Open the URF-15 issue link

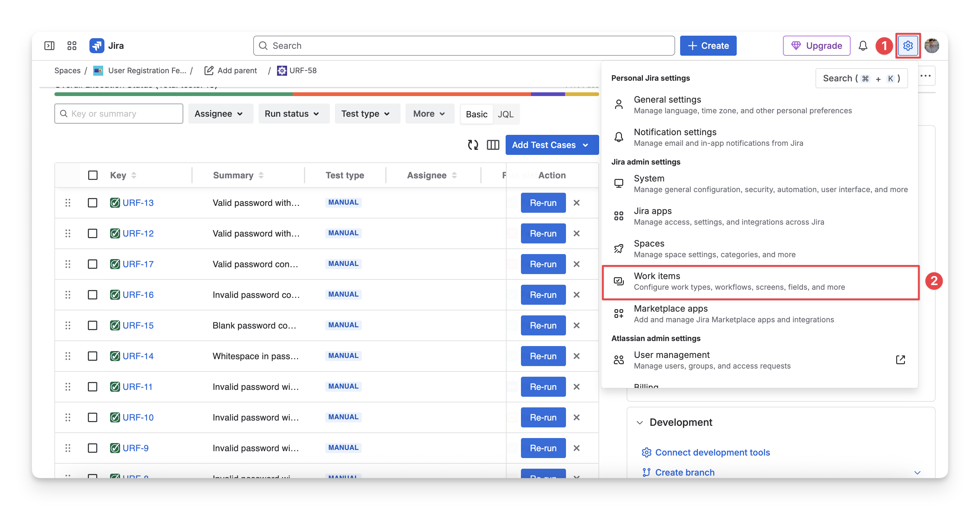pos(138,325)
